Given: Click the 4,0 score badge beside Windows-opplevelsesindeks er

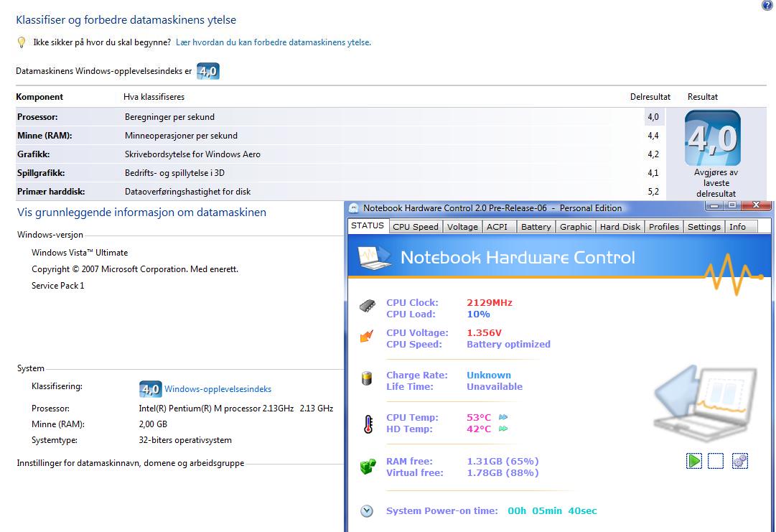Looking at the screenshot, I should pyautogui.click(x=208, y=71).
